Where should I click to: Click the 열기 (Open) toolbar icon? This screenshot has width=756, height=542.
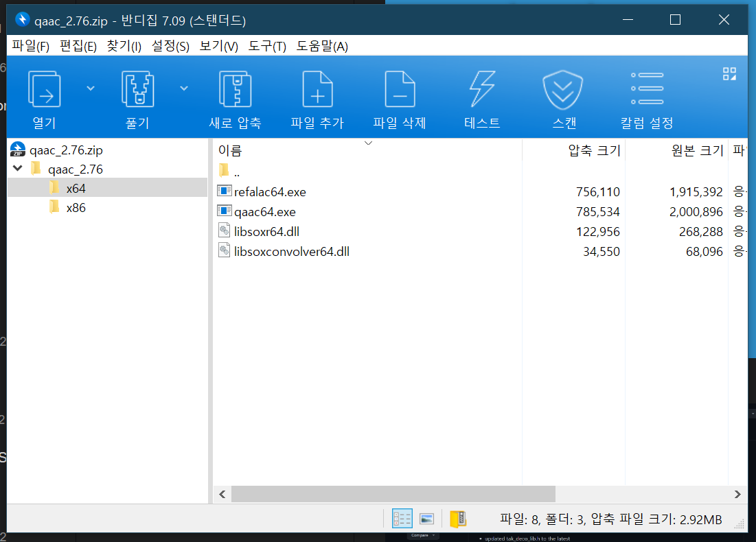click(x=45, y=89)
